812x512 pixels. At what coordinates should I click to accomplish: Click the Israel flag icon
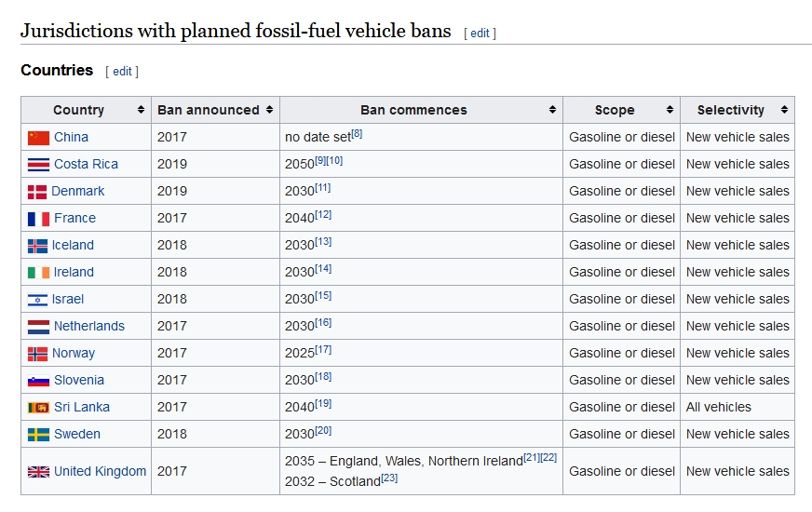(x=37, y=300)
